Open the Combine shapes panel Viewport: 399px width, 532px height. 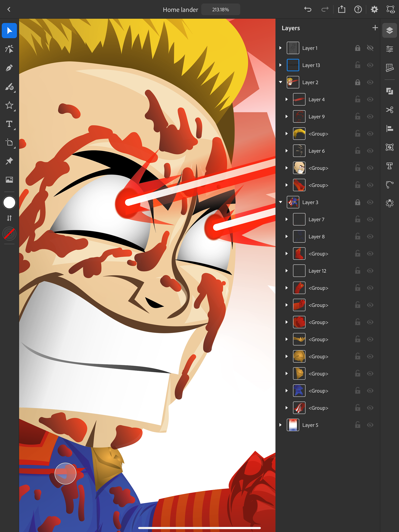coord(389,91)
